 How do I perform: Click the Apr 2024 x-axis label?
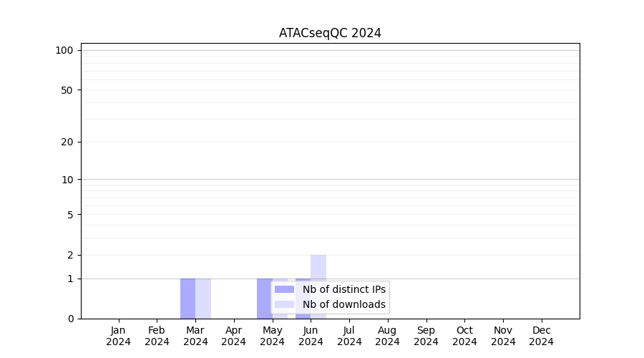click(x=234, y=336)
